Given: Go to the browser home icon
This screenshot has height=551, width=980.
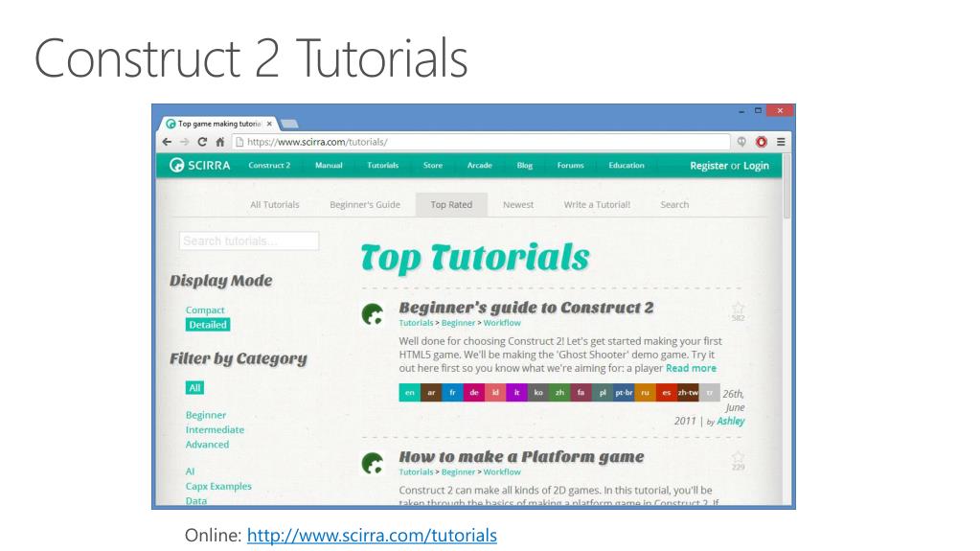Looking at the screenshot, I should pos(219,142).
